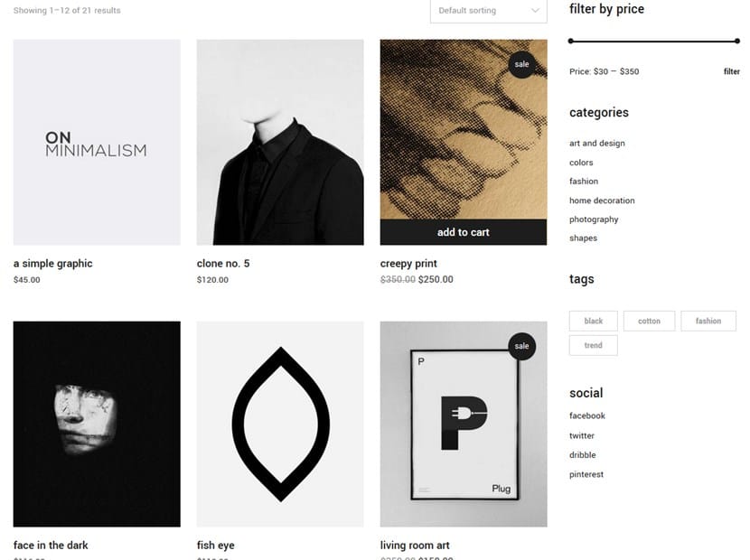
Task: Visit the pinterest social link
Action: tap(586, 474)
